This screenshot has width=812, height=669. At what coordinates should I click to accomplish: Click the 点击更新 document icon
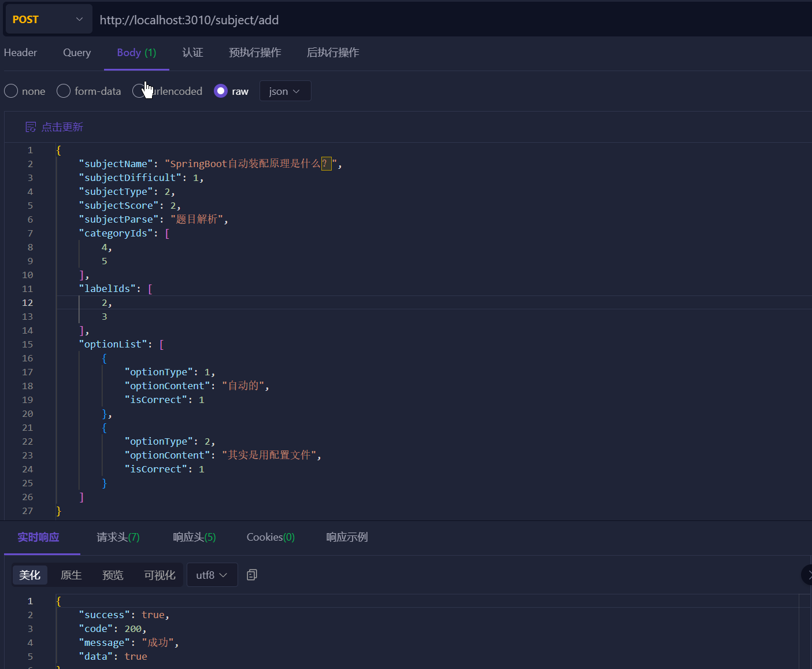click(31, 127)
